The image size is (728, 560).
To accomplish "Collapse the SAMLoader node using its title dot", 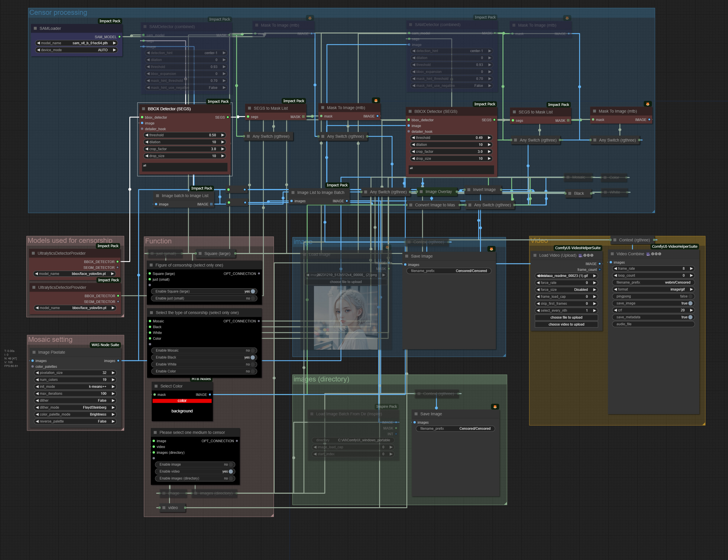I will [35, 28].
